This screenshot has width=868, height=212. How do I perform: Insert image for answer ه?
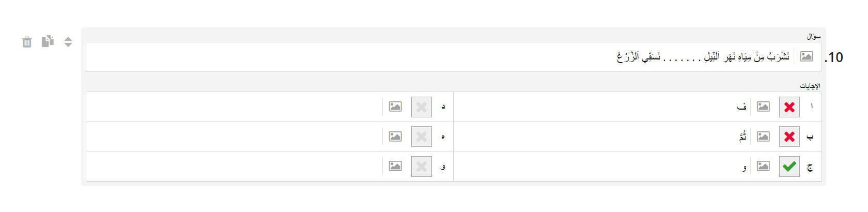pos(395,137)
